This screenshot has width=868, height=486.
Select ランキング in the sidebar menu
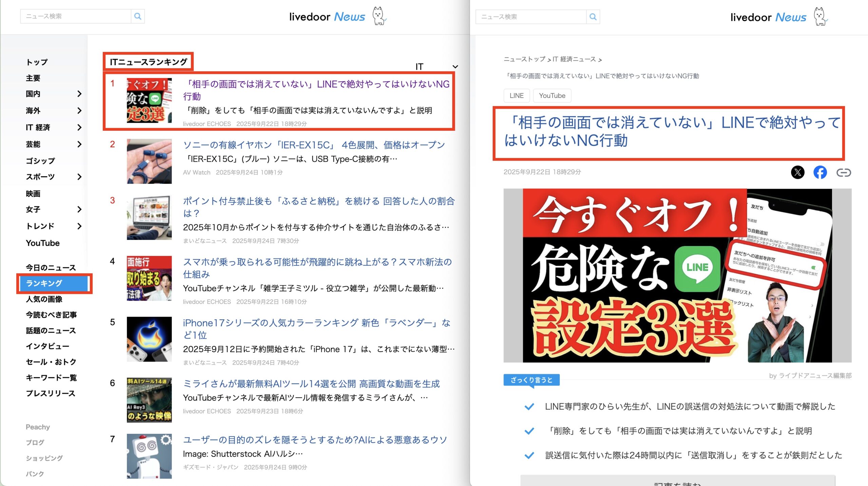coord(44,283)
